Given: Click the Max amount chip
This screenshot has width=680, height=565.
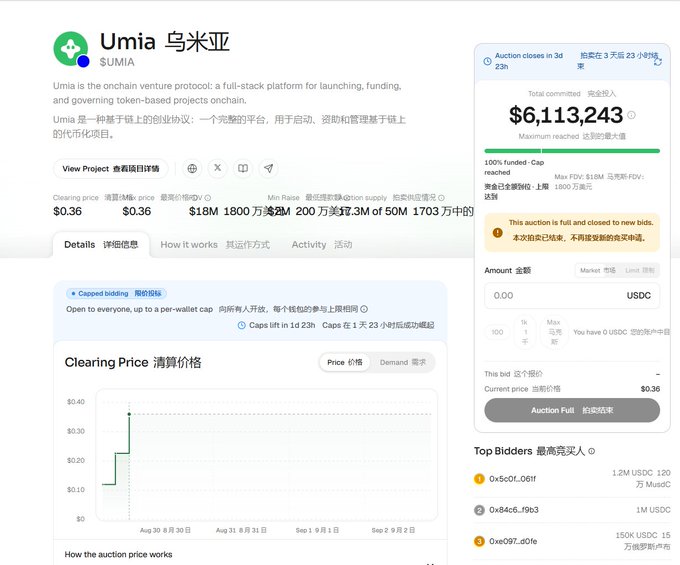Looking at the screenshot, I should 553,332.
